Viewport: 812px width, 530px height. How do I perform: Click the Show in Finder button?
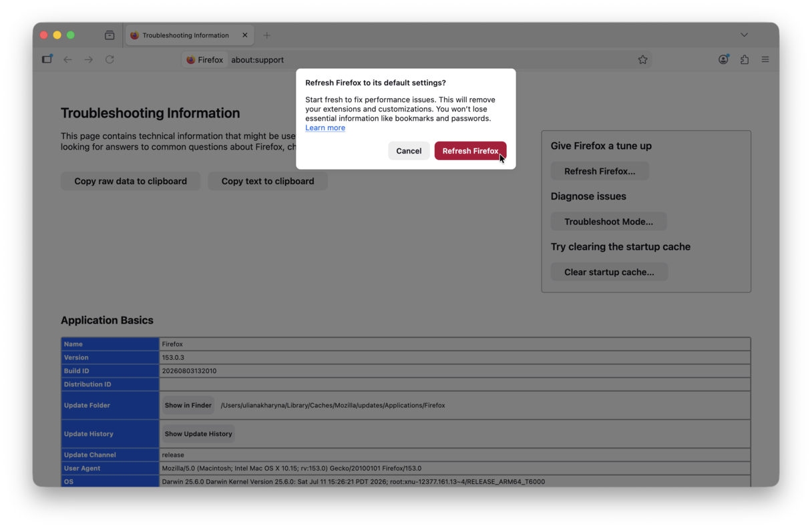[188, 405]
